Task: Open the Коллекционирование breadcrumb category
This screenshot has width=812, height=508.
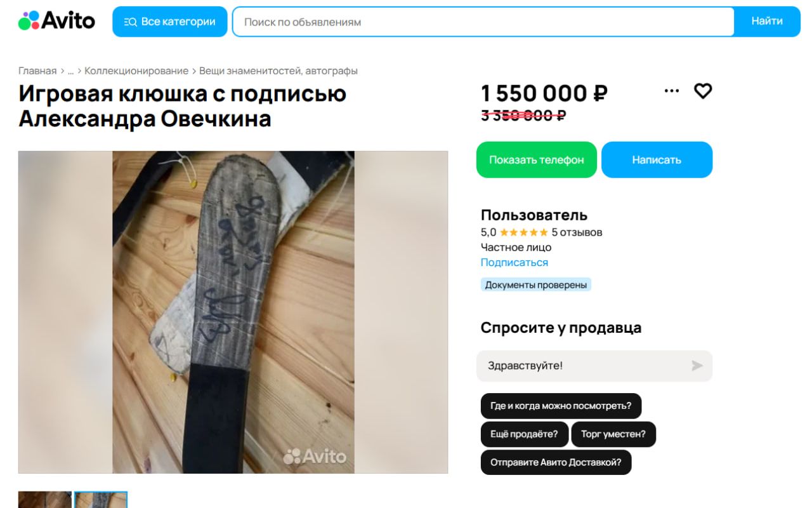Action: 136,70
